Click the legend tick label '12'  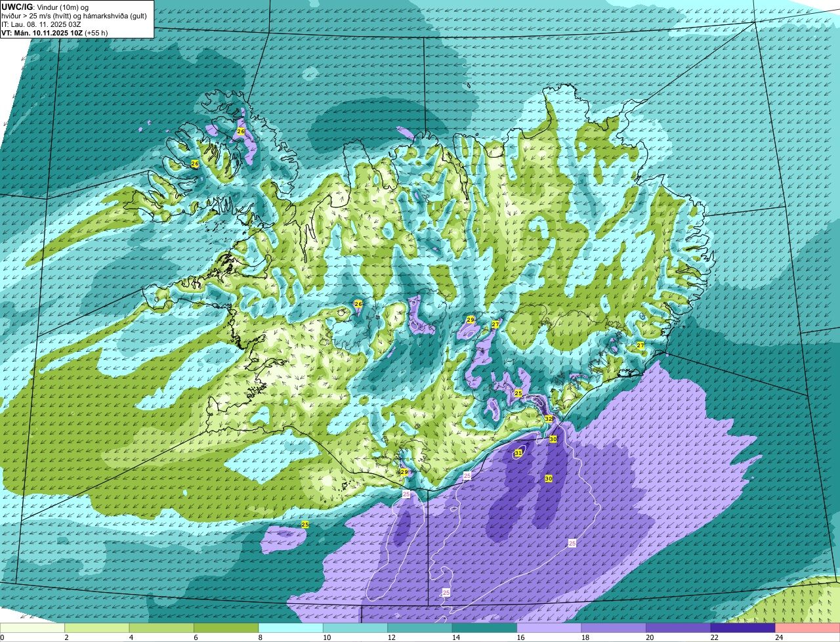(390, 637)
